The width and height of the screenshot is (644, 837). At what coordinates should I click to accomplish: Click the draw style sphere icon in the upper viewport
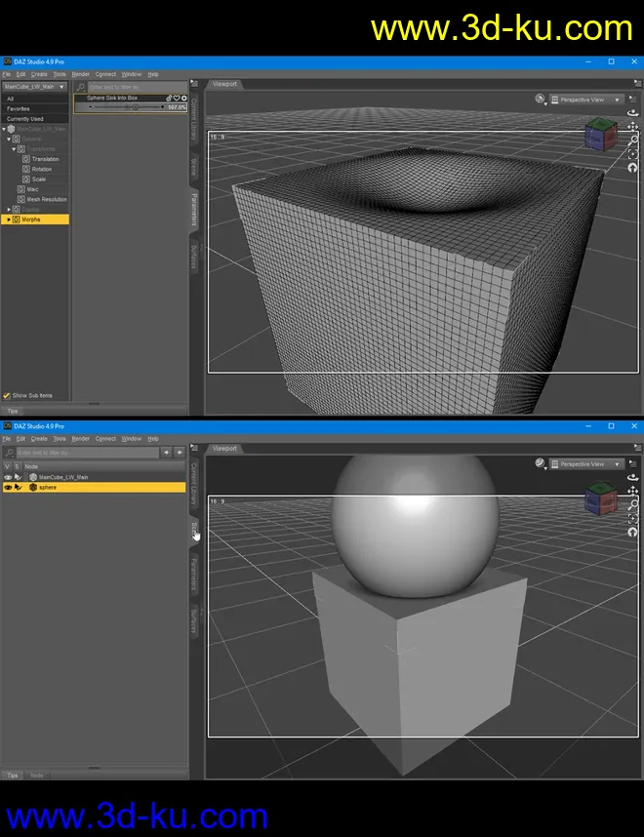[x=541, y=100]
